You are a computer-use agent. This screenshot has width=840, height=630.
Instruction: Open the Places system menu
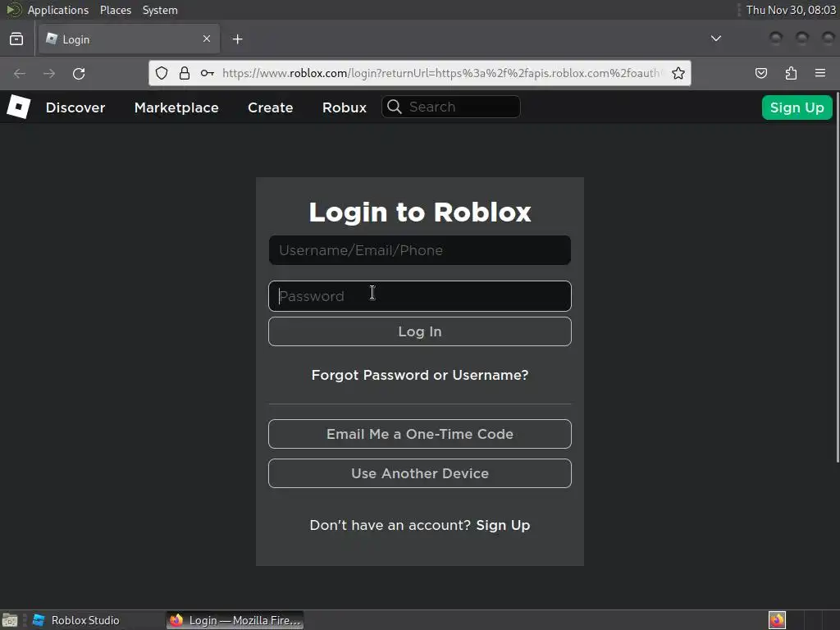pos(116,10)
